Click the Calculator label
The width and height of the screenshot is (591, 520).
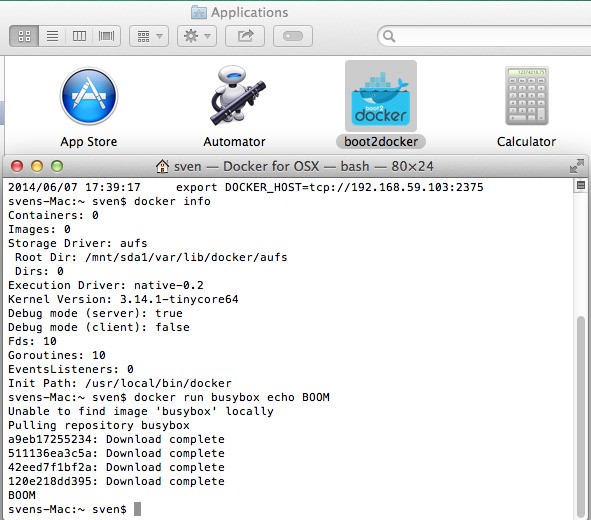[527, 142]
